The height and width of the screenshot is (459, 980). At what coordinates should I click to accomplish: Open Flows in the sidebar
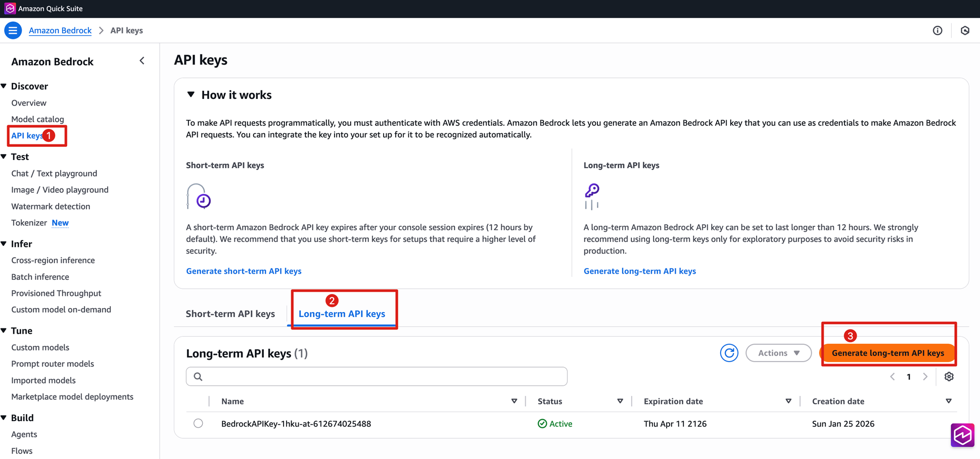click(x=22, y=451)
